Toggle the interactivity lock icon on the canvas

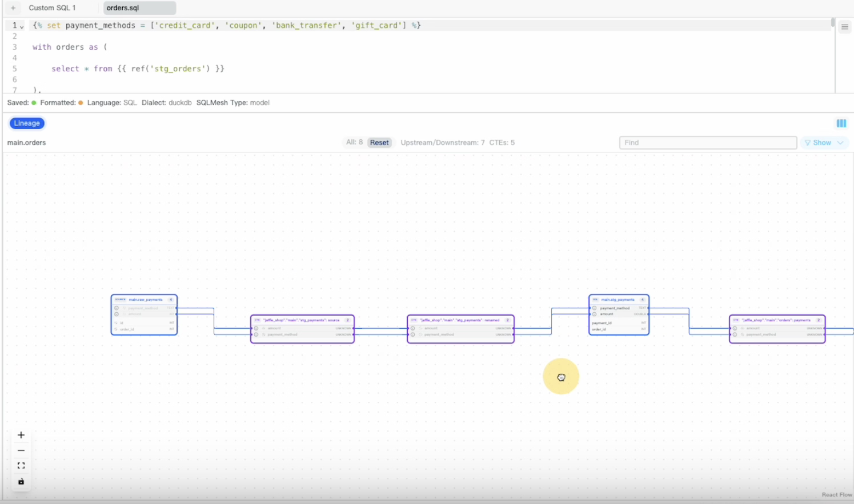(21, 481)
